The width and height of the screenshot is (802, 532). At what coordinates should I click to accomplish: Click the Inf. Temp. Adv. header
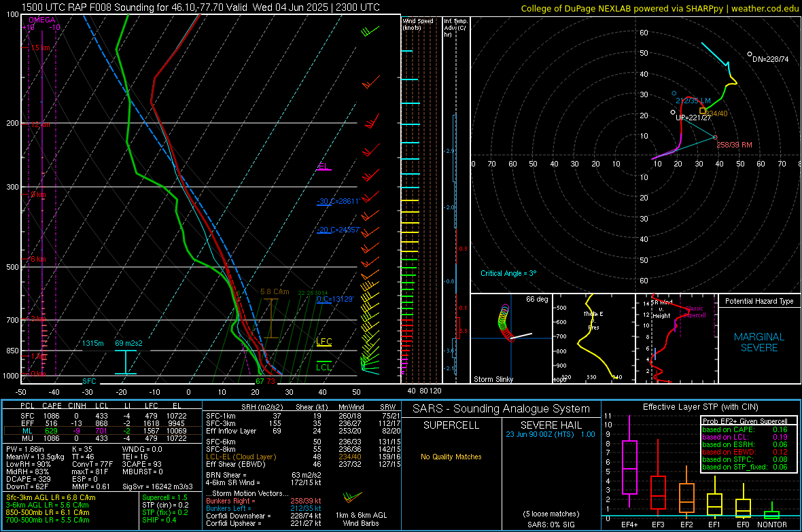(455, 28)
